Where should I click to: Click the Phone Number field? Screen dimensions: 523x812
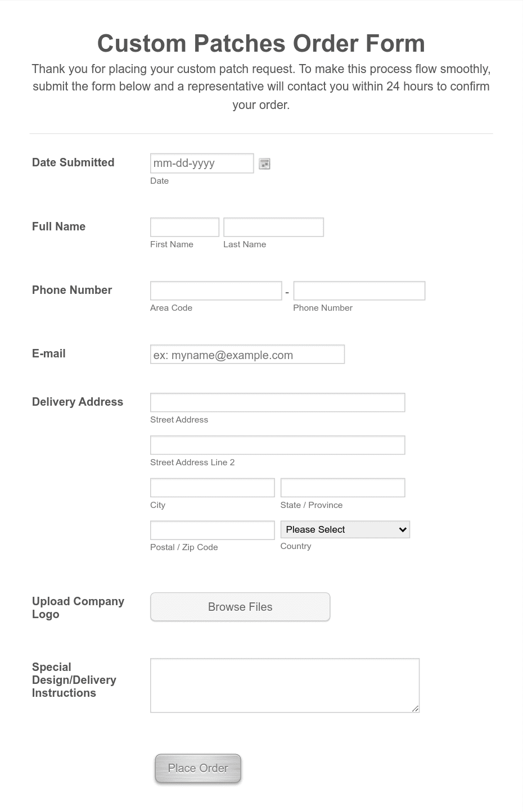click(359, 291)
